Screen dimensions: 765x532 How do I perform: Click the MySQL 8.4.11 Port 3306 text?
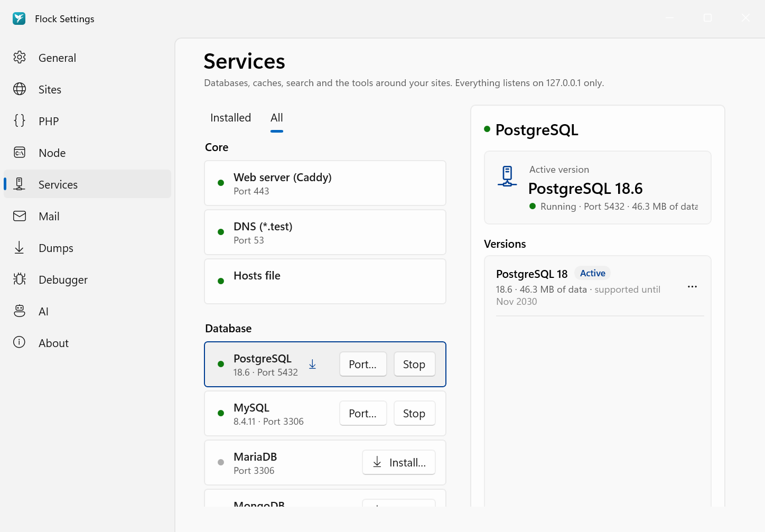(x=268, y=422)
